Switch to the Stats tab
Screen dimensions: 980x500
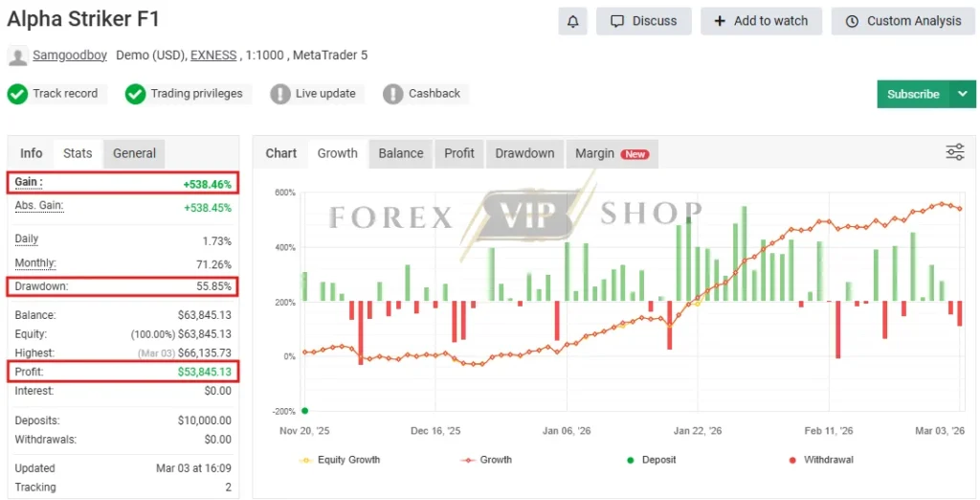tap(78, 153)
